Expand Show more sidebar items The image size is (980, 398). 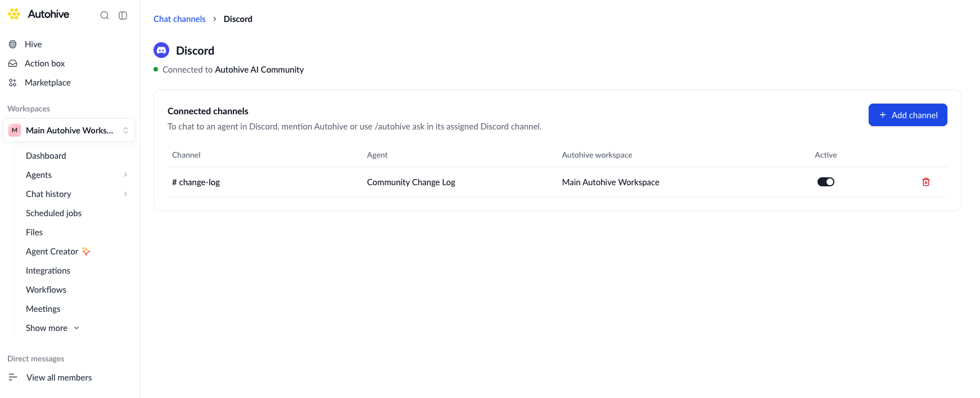(53, 328)
